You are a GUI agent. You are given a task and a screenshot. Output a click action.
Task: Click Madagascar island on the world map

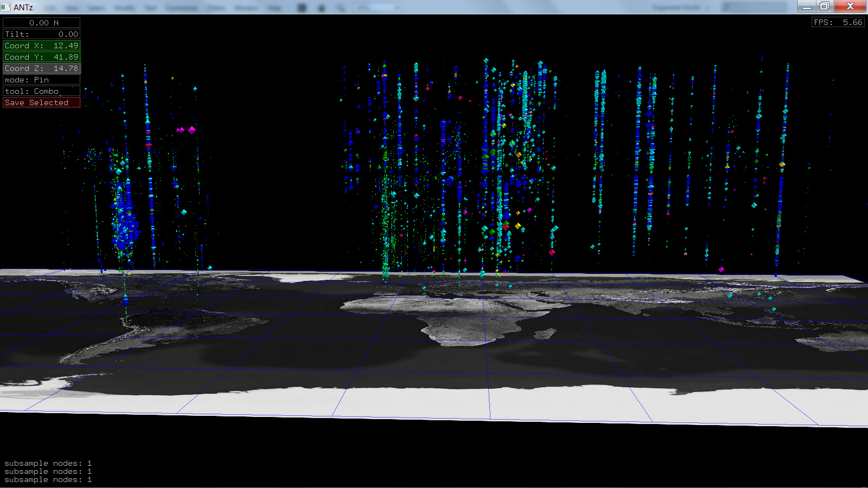(x=546, y=333)
